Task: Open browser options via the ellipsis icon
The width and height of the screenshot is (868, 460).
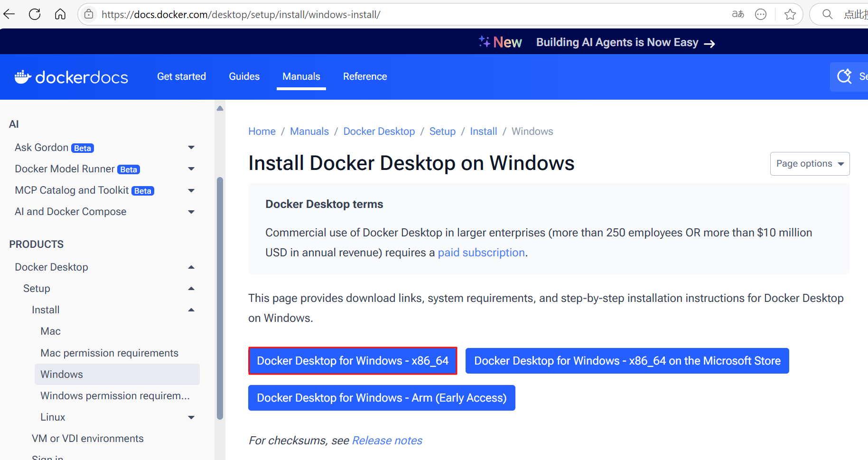Action: click(760, 14)
